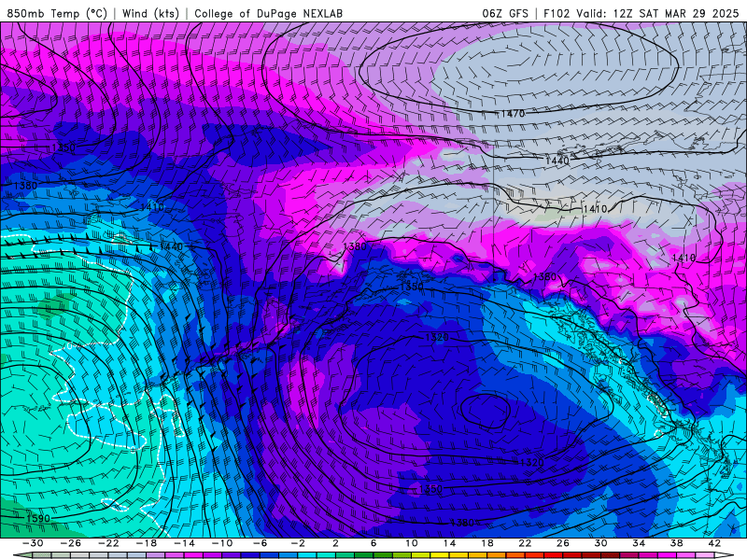Select the -6 color scale label
747x560 pixels.
[x=261, y=543]
